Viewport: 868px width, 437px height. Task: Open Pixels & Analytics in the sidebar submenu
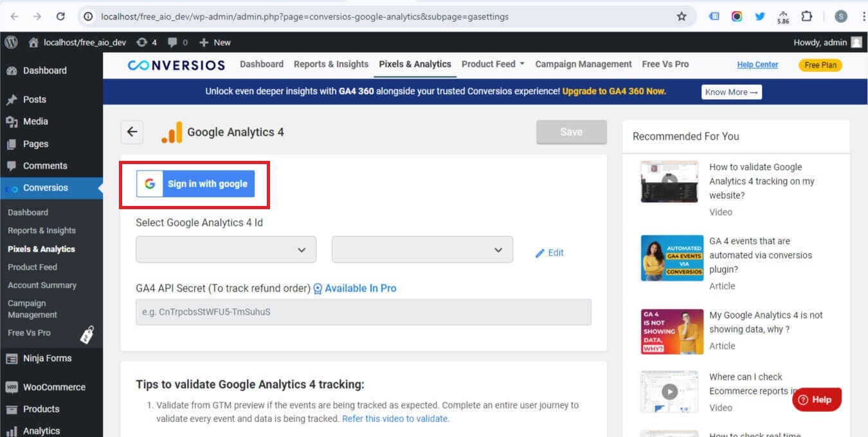41,249
